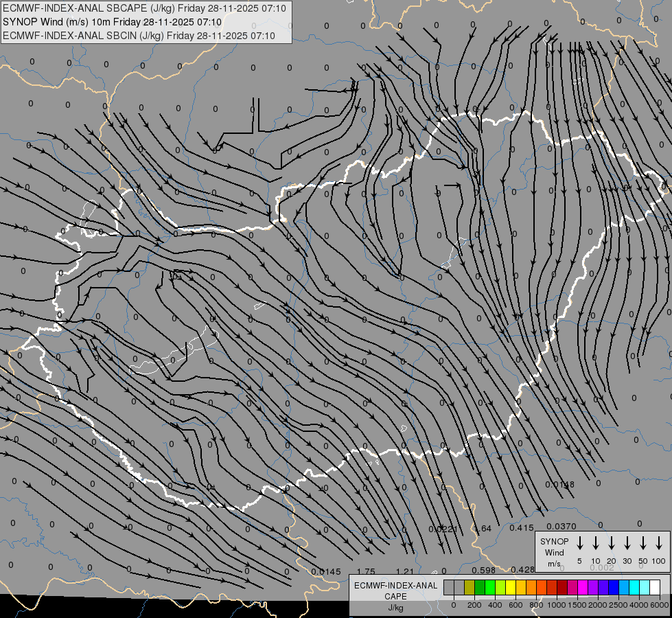
Task: Select the ECMWF-INDEX-ANAL SBCAPE layer title
Action: click(144, 8)
